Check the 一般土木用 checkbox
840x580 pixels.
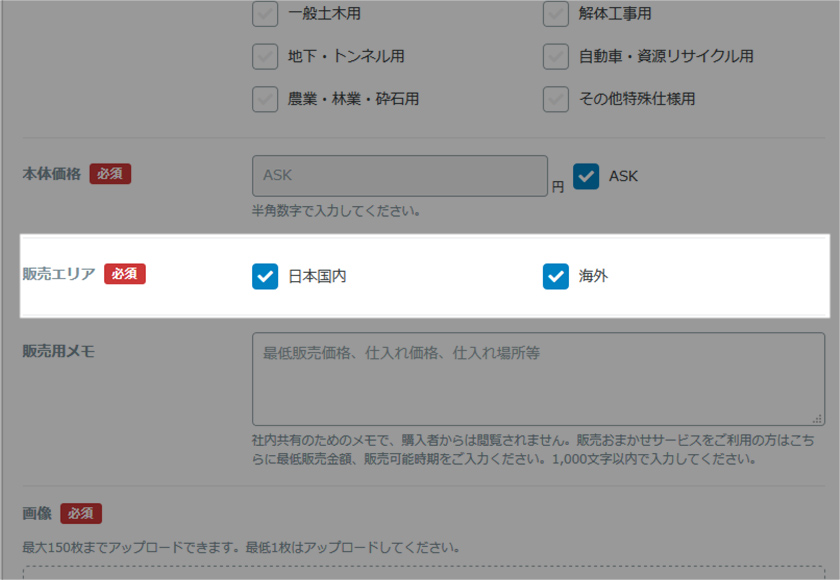tap(265, 13)
